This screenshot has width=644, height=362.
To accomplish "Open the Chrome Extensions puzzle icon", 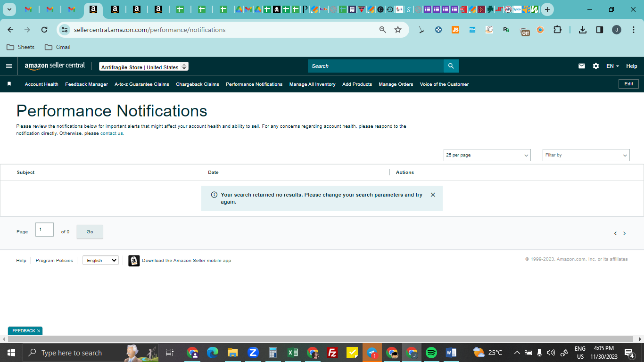I will (x=557, y=30).
